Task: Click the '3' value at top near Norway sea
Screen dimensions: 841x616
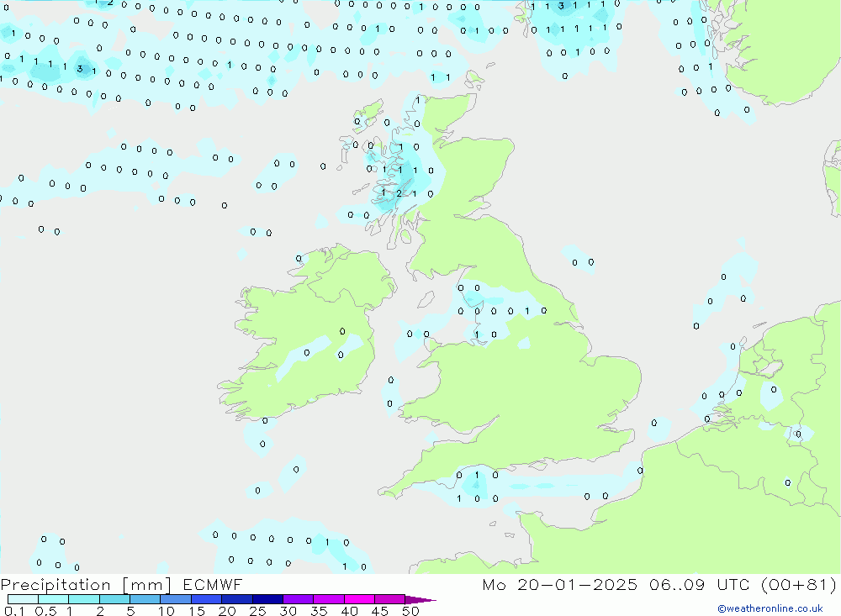Action: tap(561, 7)
